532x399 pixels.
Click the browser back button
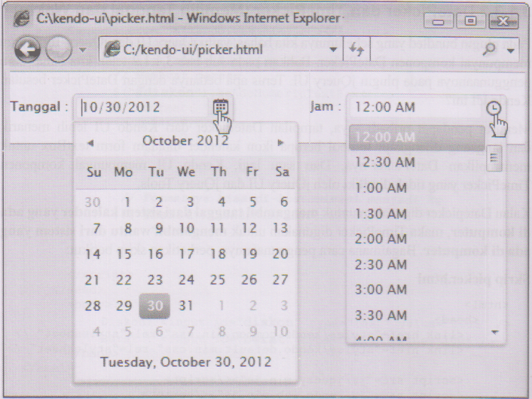pyautogui.click(x=28, y=51)
